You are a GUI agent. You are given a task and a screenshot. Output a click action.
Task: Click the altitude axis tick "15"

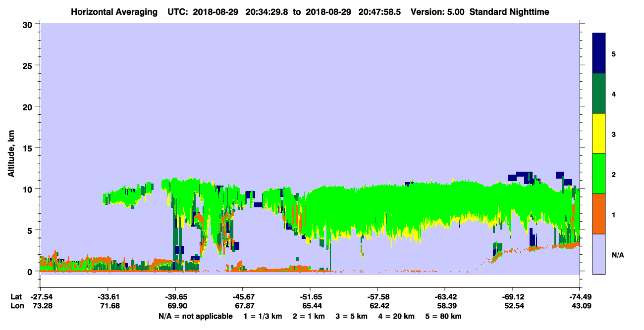(28, 148)
